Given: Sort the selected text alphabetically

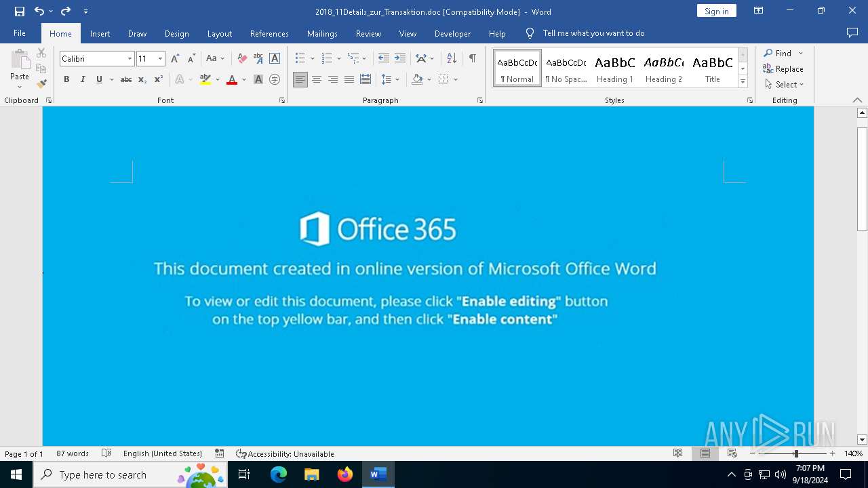Looking at the screenshot, I should (x=452, y=59).
